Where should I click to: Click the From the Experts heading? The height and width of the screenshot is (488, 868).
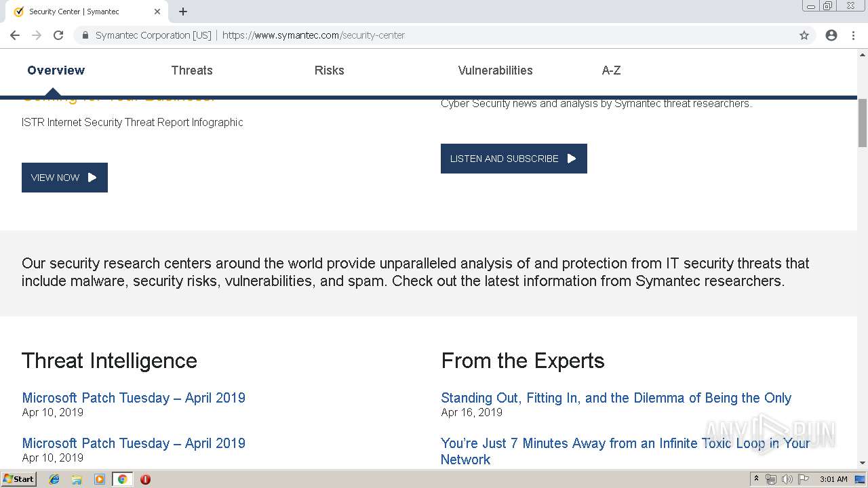[523, 361]
